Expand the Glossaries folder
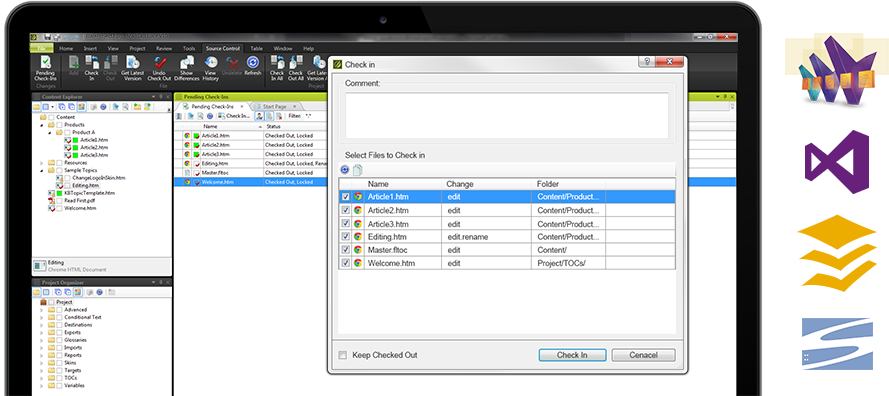 click(41, 340)
